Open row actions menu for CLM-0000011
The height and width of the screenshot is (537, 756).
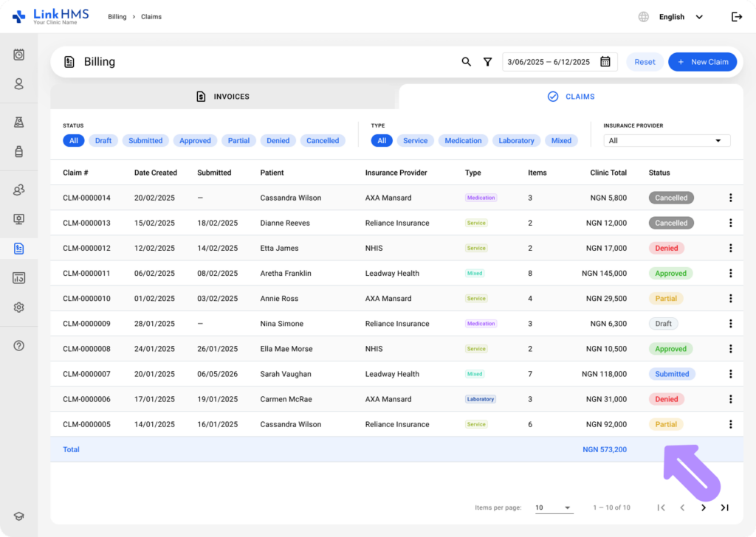pyautogui.click(x=730, y=273)
